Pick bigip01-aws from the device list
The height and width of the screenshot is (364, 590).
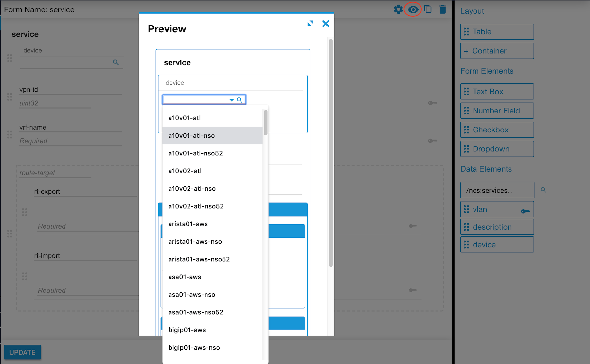coord(212,330)
